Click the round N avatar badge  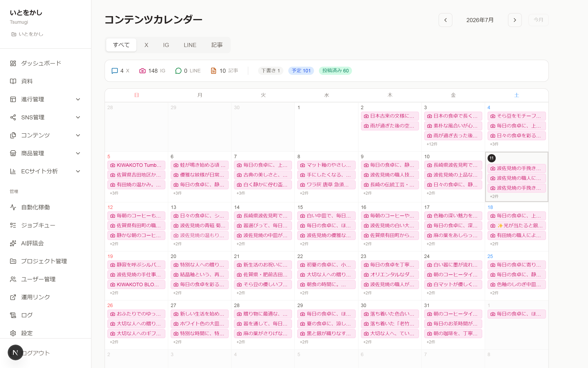(15, 352)
